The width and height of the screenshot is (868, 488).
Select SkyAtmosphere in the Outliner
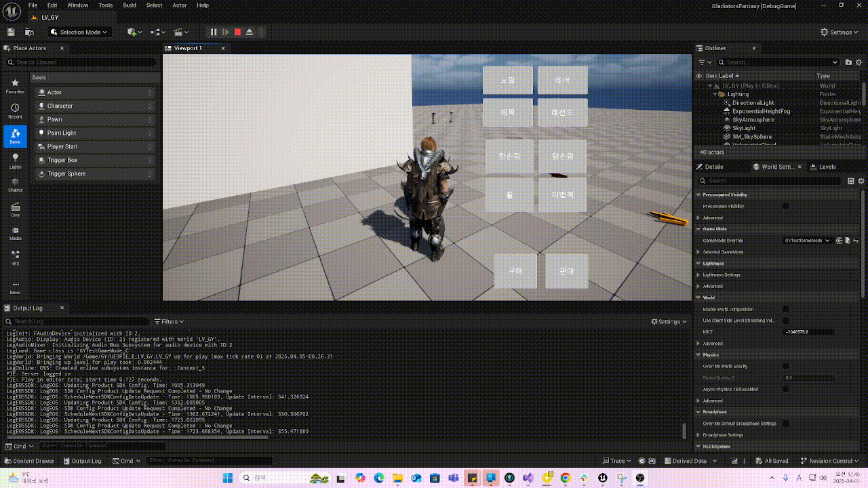point(753,119)
